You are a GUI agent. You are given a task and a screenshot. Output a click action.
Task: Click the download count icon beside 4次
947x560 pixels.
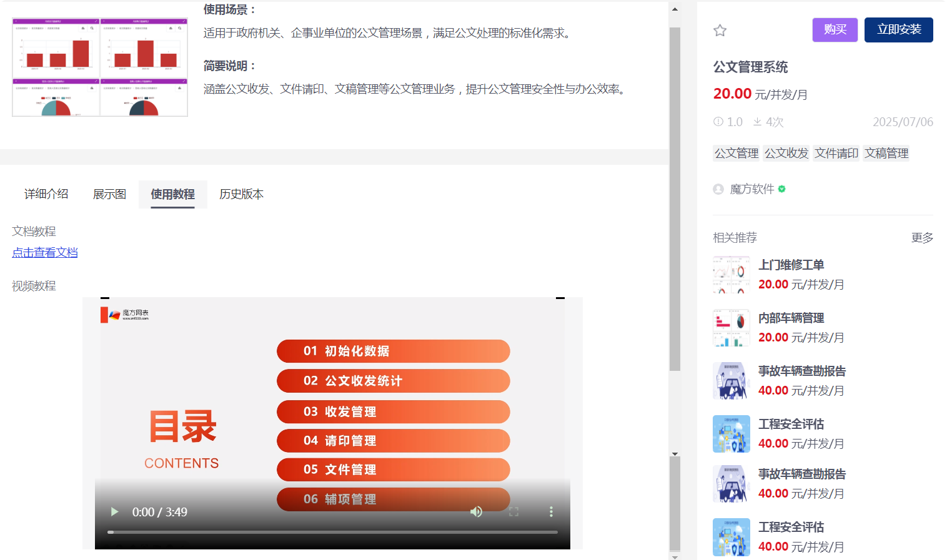[x=757, y=122]
